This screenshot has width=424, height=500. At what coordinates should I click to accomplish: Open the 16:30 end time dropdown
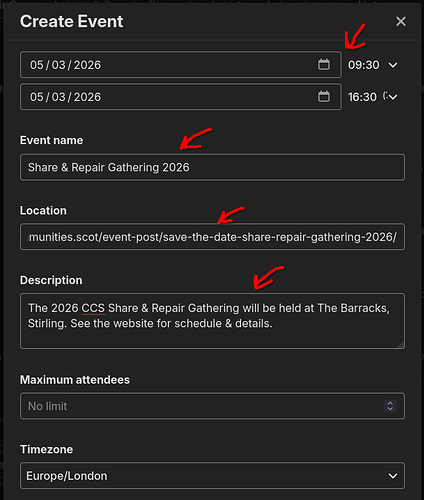tap(373, 97)
